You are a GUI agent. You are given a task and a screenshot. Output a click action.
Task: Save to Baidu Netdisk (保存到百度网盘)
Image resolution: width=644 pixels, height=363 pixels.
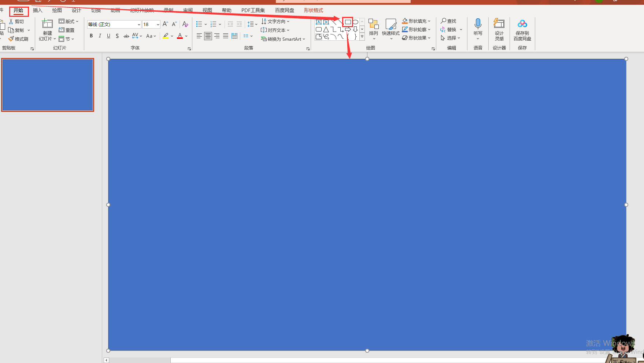coord(522,30)
